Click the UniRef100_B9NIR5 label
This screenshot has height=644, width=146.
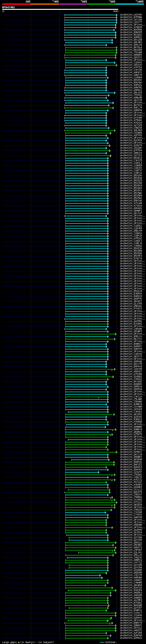tap(131, 32)
